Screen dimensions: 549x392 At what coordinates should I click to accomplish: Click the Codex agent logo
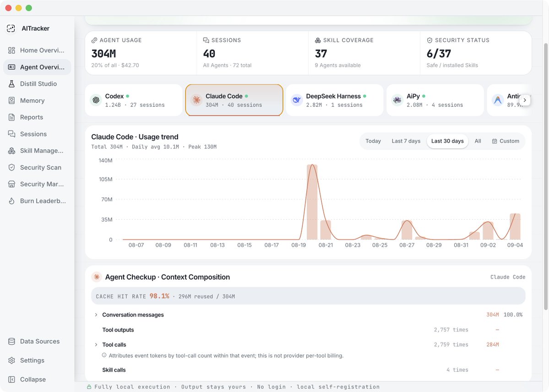click(96, 100)
